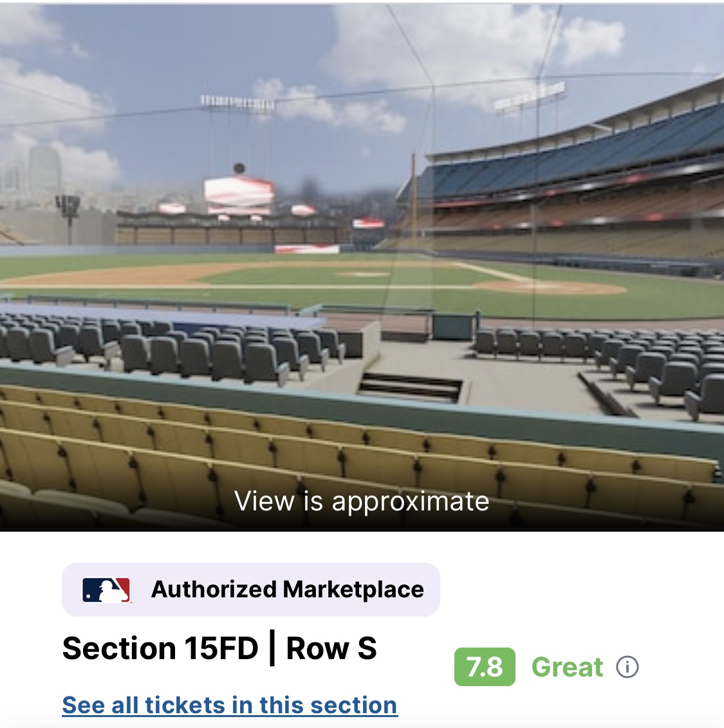Click the green 7.8 score badge

point(485,667)
